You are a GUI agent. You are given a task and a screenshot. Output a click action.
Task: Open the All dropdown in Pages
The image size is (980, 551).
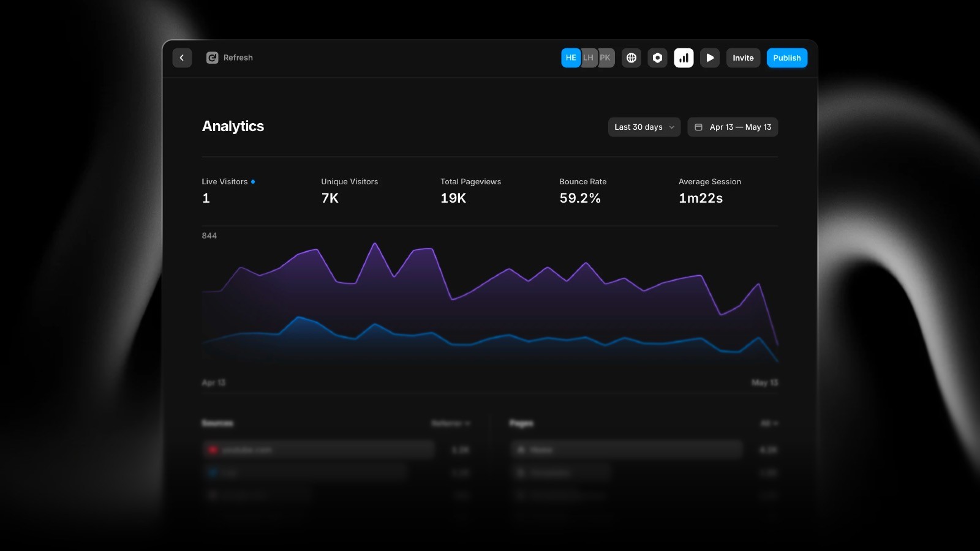coord(769,423)
